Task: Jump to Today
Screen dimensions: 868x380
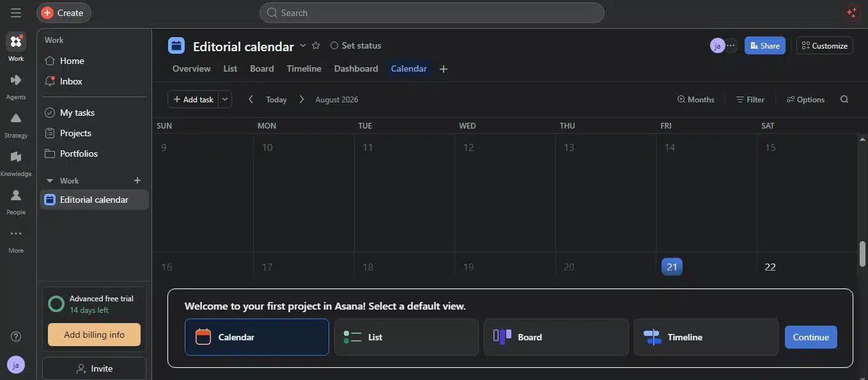Action: pos(276,99)
